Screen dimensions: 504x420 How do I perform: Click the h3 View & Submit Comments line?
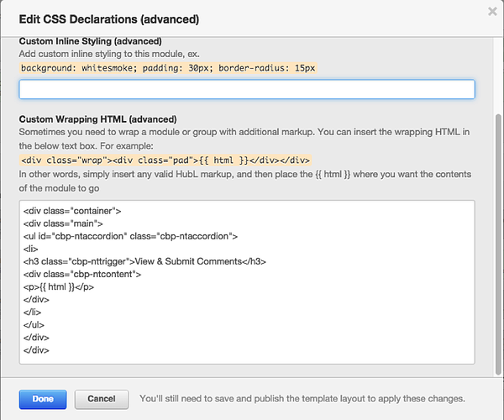[x=144, y=261]
